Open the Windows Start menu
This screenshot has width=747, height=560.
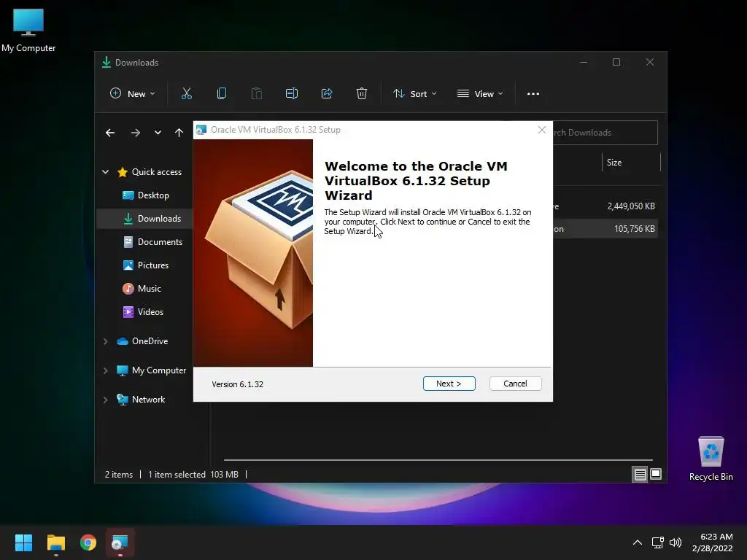tap(23, 542)
